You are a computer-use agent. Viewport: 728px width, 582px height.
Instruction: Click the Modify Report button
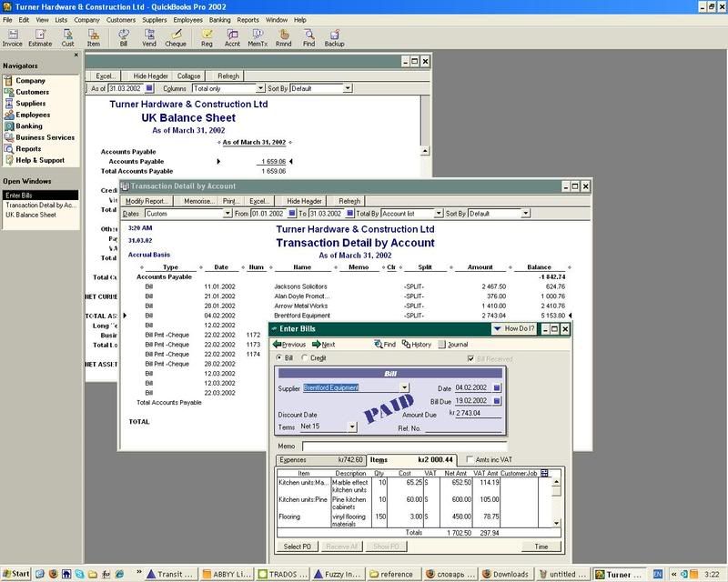click(x=147, y=201)
